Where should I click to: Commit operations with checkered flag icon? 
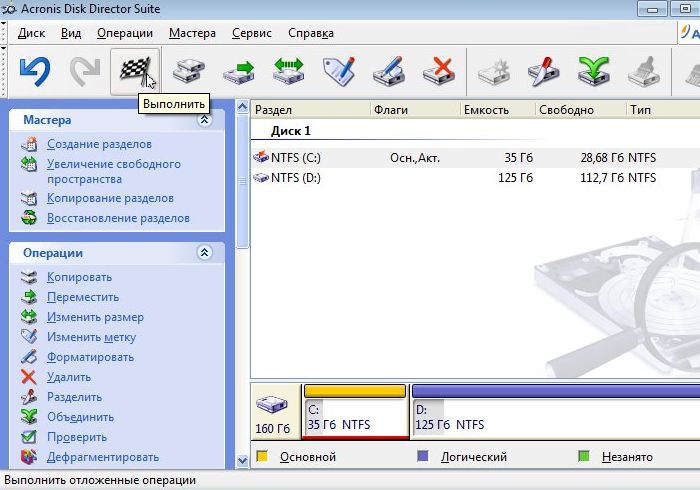[135, 71]
